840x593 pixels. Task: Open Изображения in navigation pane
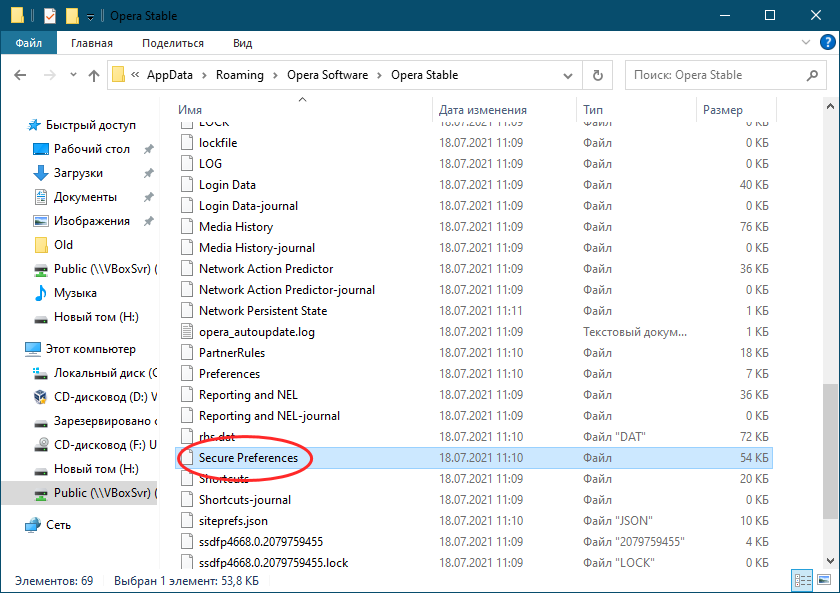(92, 221)
